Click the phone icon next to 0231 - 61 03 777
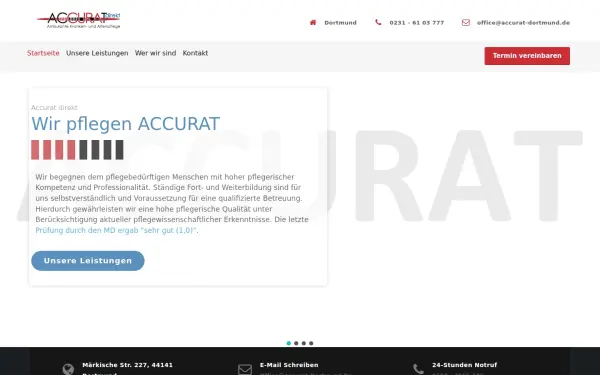Screen dimensions: 600x375 pyautogui.click(x=378, y=23)
